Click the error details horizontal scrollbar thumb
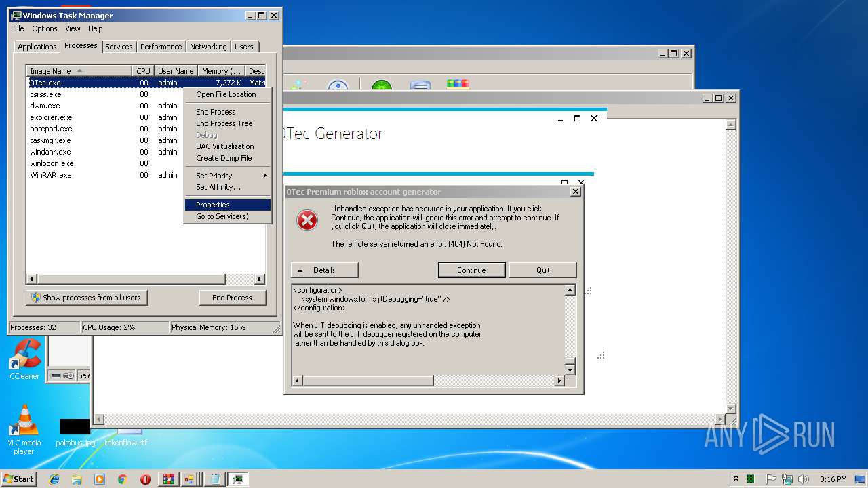The height and width of the screenshot is (488, 868). [x=368, y=381]
